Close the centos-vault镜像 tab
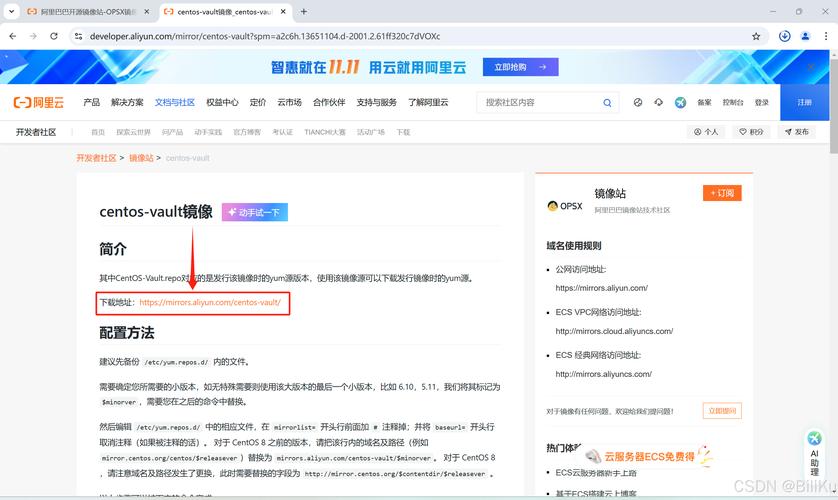Viewport: 838px width, 500px height. point(283,11)
